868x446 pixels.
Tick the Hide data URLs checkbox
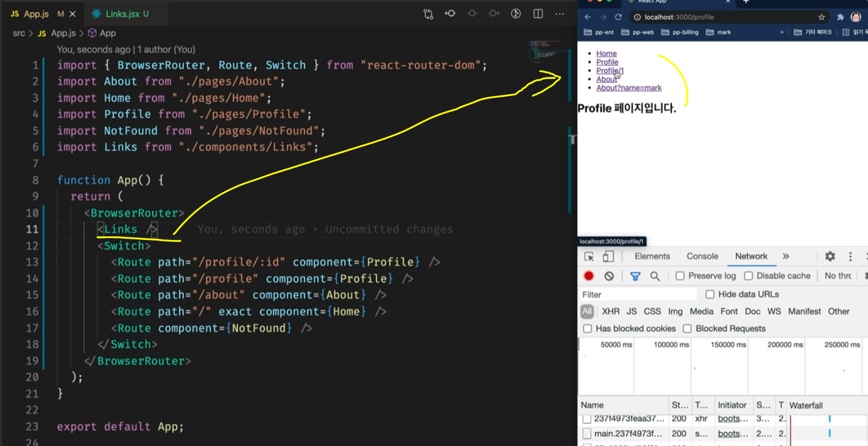point(710,294)
